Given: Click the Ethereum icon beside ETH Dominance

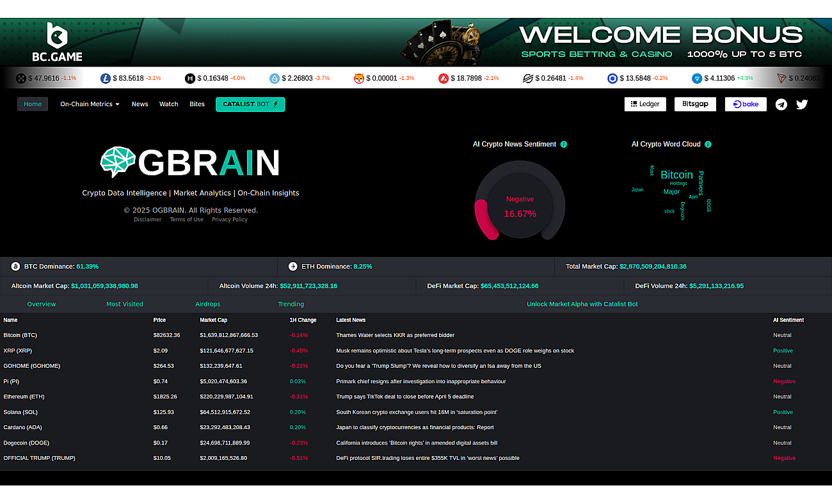Looking at the screenshot, I should [x=293, y=266].
